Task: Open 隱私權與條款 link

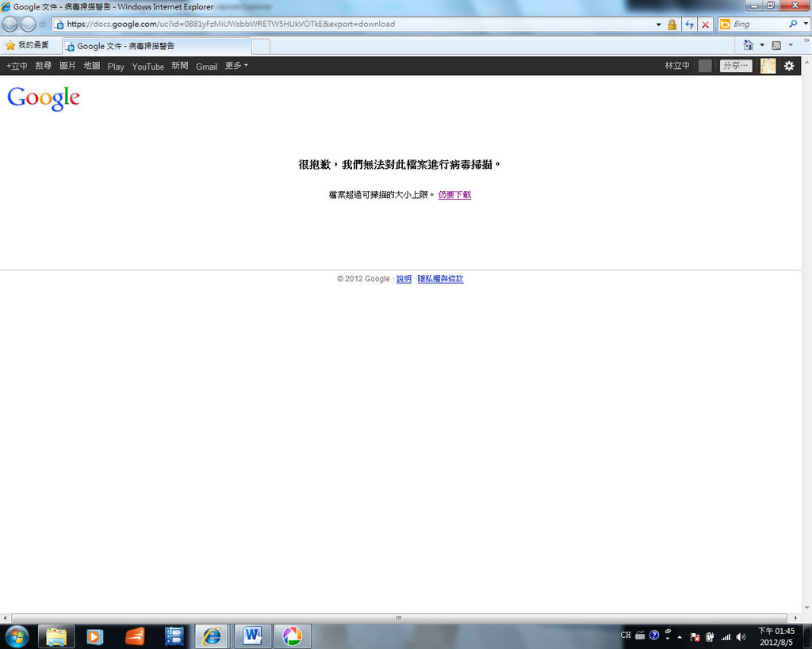Action: [x=441, y=278]
